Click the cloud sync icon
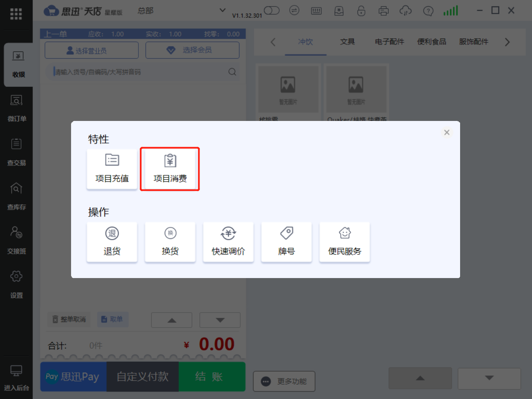 click(405, 11)
